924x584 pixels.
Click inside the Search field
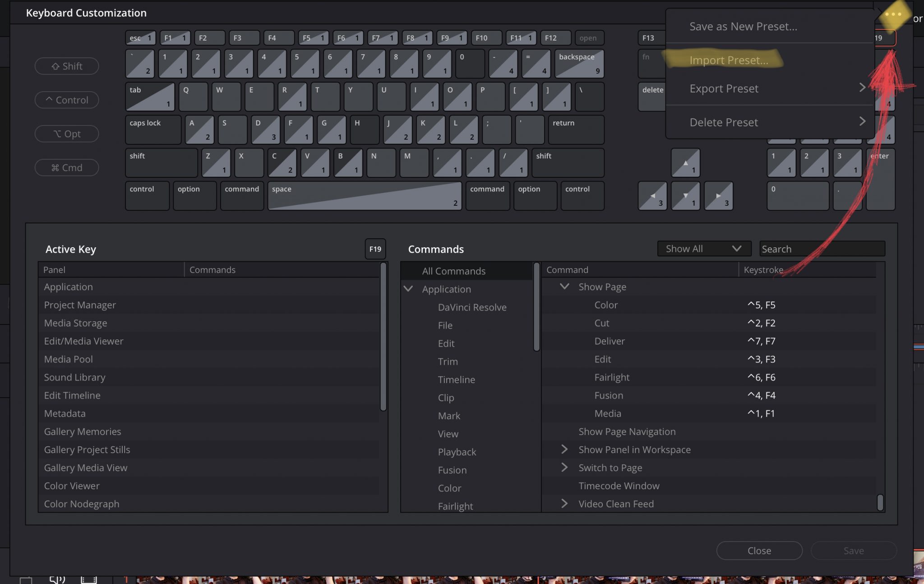pos(821,248)
